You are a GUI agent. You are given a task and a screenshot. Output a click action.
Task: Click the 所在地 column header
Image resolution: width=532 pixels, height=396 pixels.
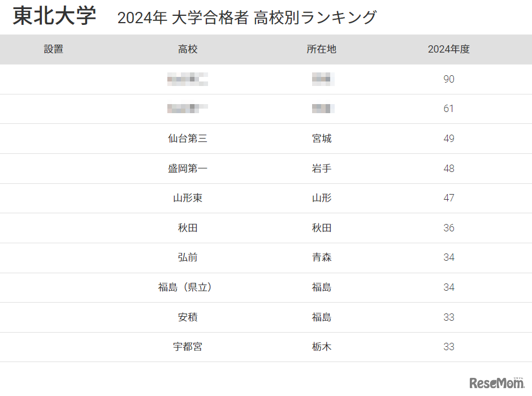click(322, 49)
